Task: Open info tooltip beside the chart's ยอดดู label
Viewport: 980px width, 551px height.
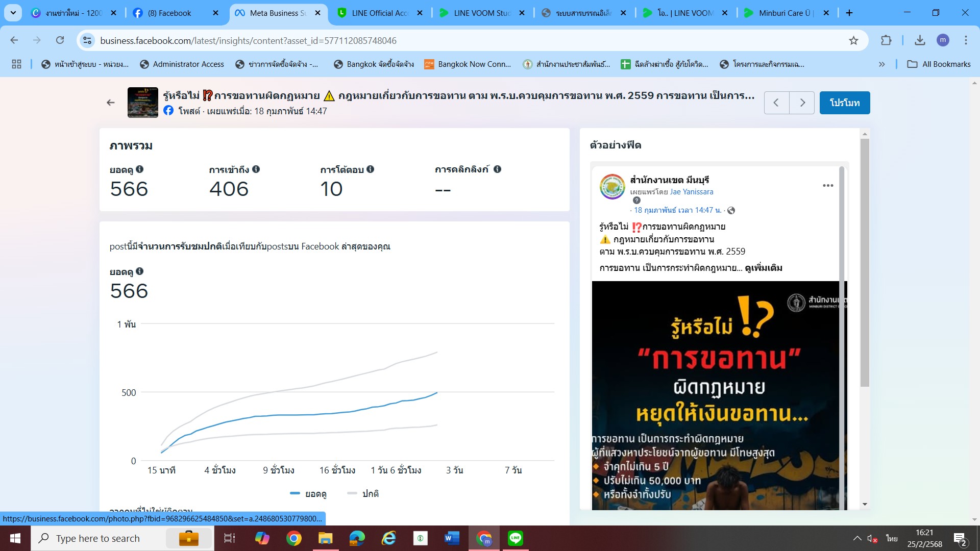Action: [140, 271]
